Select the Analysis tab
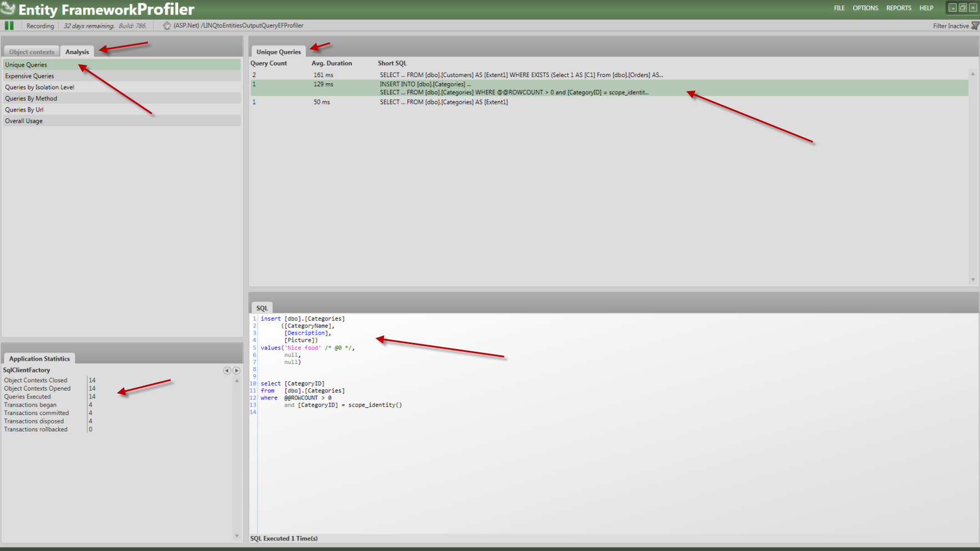 pos(77,52)
